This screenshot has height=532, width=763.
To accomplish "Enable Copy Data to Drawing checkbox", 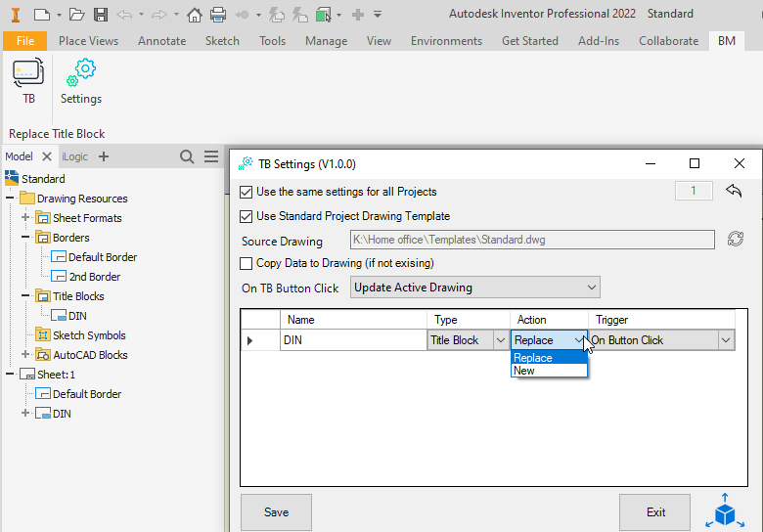I will click(247, 263).
